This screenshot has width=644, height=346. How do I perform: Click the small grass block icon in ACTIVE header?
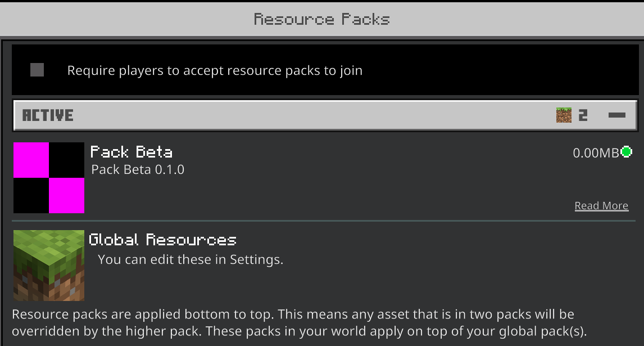click(x=564, y=115)
